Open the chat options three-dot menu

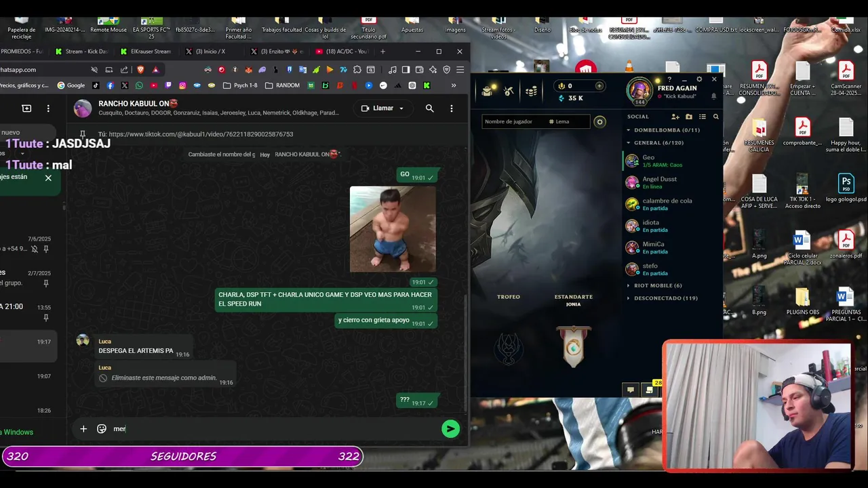(x=452, y=108)
